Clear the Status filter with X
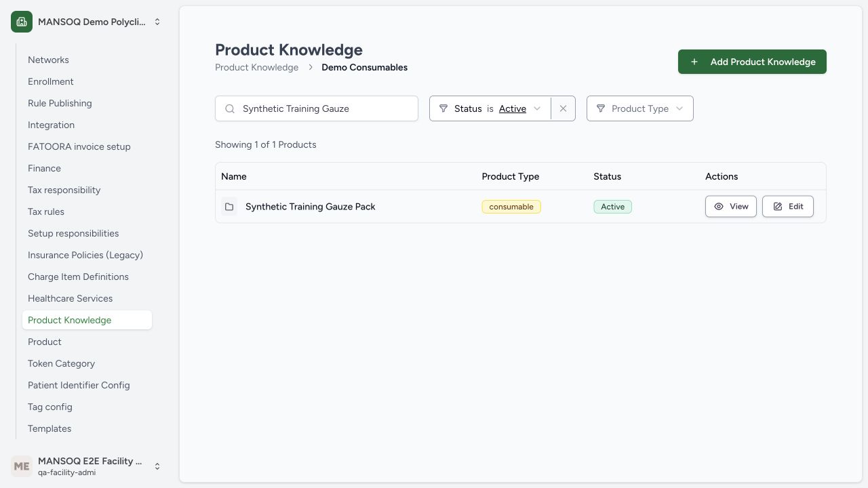This screenshot has width=868, height=488. tap(563, 108)
